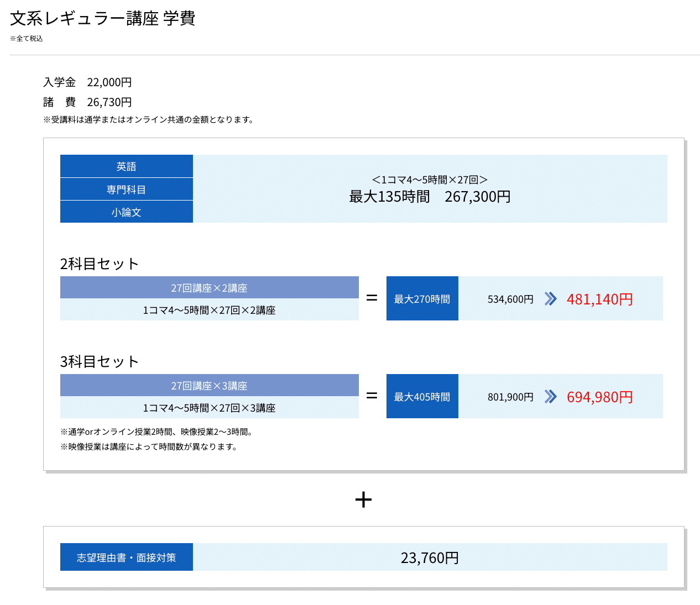Select the 27回講座×2講座 header cell
The width and height of the screenshot is (700, 605).
click(x=210, y=287)
